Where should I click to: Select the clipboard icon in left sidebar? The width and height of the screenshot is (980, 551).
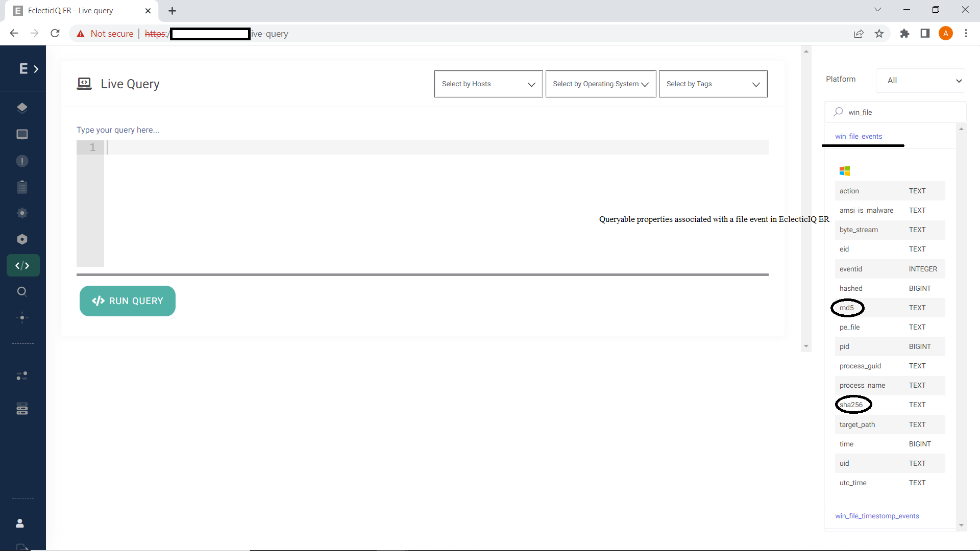pos(22,187)
